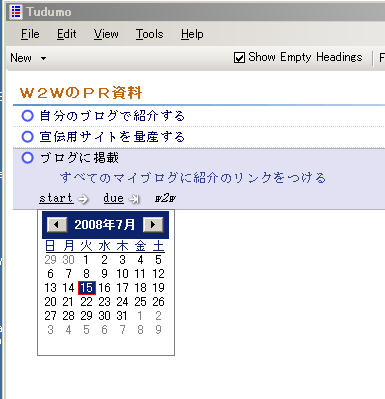
Task: Select highlighted date 15
Action: click(x=87, y=288)
